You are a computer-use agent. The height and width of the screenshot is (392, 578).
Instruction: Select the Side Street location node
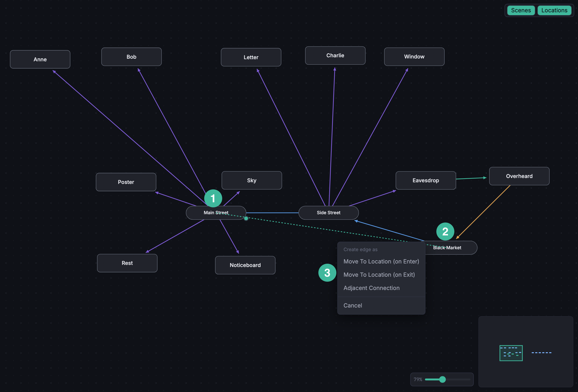[x=328, y=213]
